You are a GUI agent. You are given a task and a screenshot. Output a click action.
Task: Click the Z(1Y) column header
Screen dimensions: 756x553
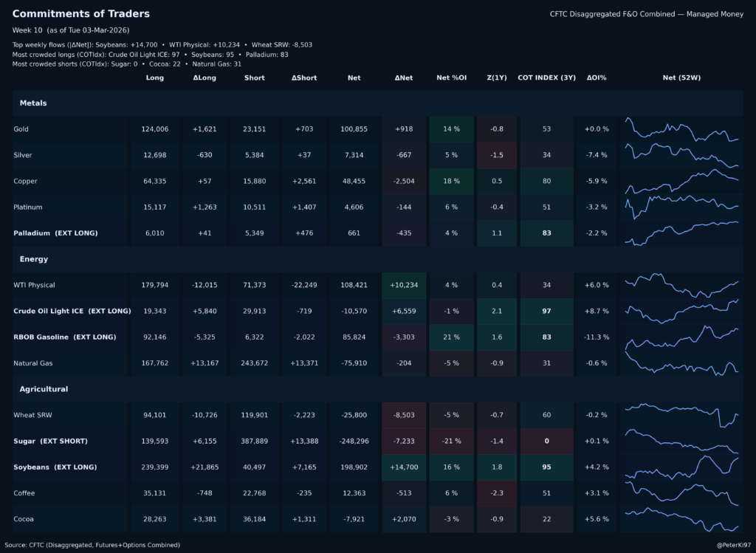[x=497, y=78]
